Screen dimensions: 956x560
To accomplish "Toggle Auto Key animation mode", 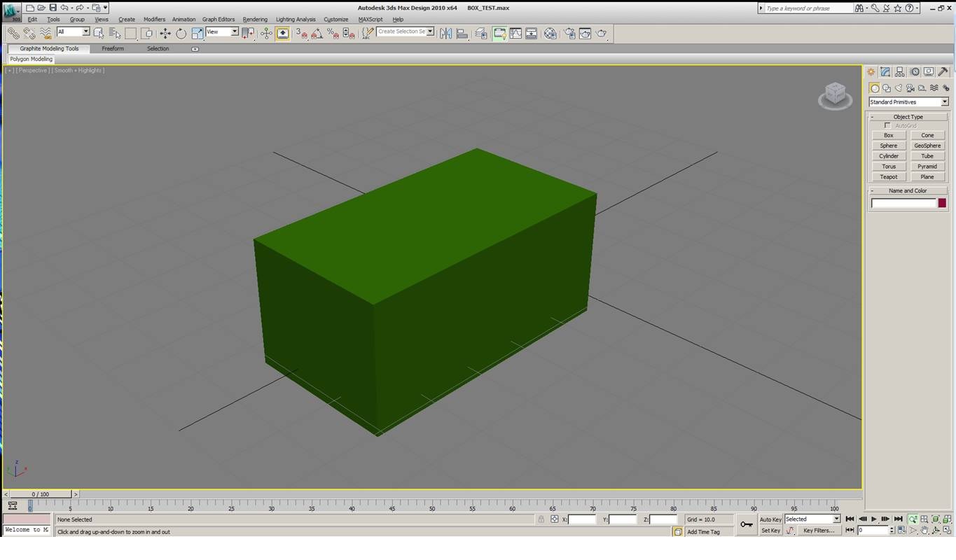I will (770, 519).
